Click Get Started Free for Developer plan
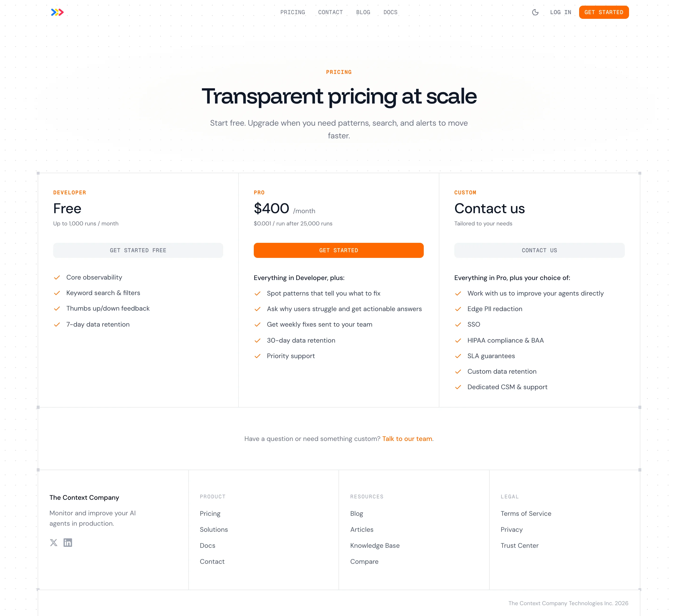 [x=138, y=250]
